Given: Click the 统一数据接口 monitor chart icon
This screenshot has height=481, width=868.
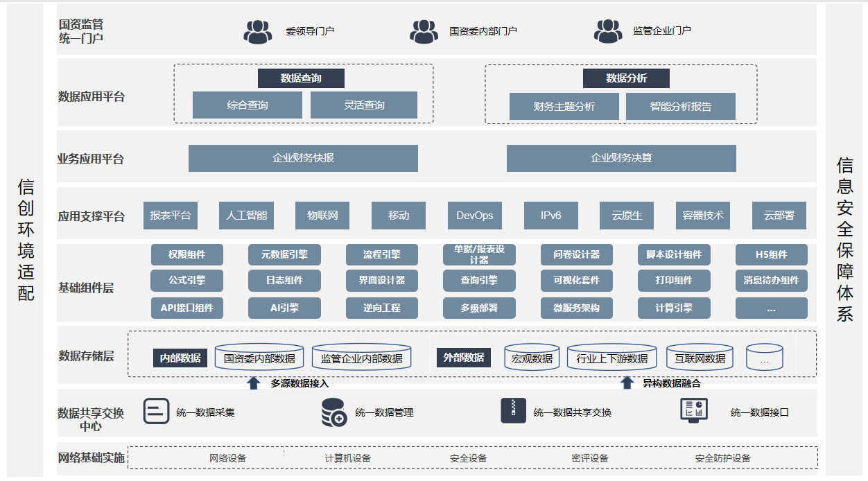Looking at the screenshot, I should pyautogui.click(x=694, y=410).
